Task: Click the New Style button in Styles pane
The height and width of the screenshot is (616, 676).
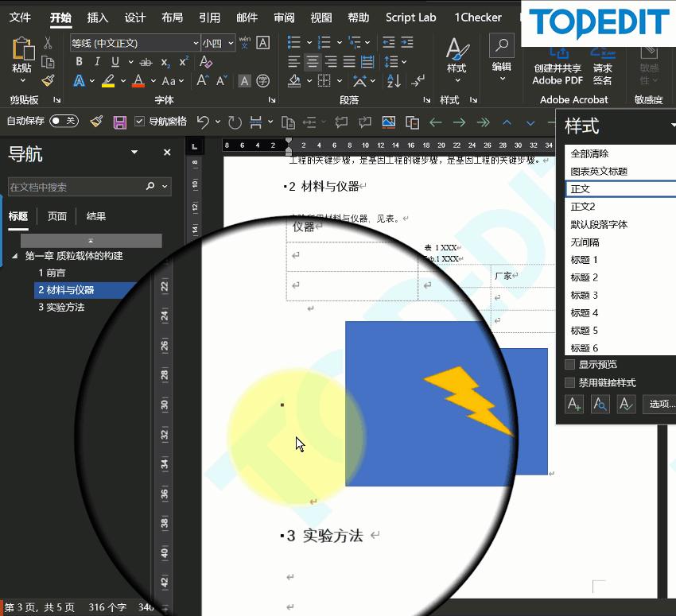Action: [x=573, y=405]
